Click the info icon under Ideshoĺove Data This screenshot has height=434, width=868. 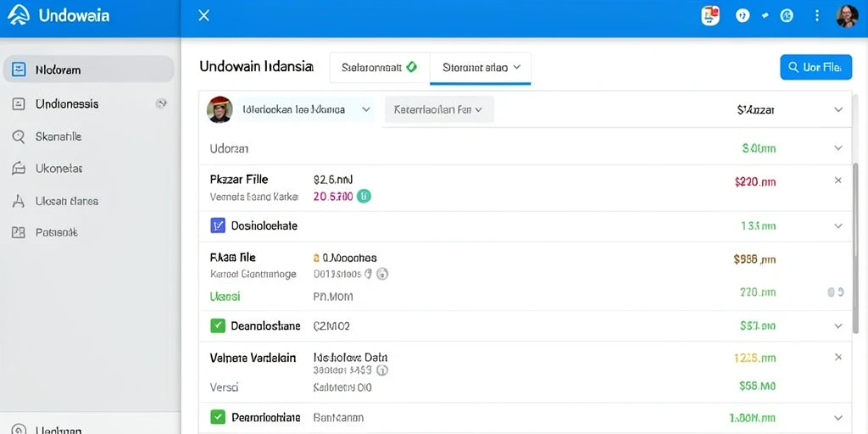[x=382, y=370]
